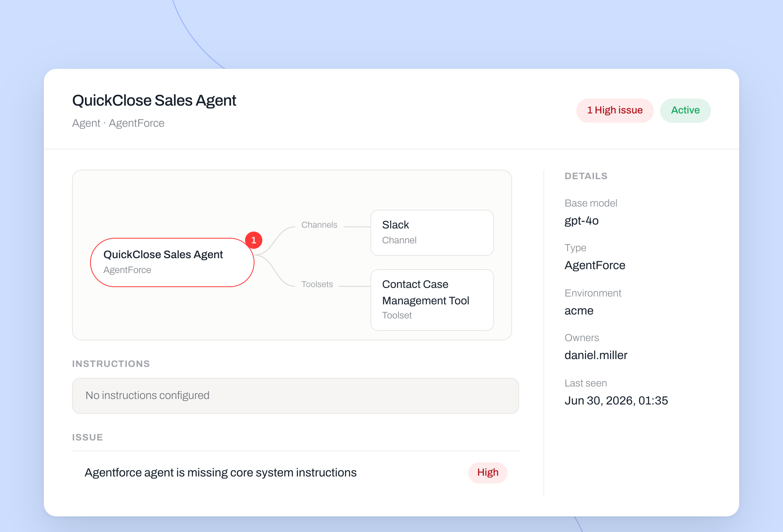Click the gpt-4o base model value

coord(581,221)
